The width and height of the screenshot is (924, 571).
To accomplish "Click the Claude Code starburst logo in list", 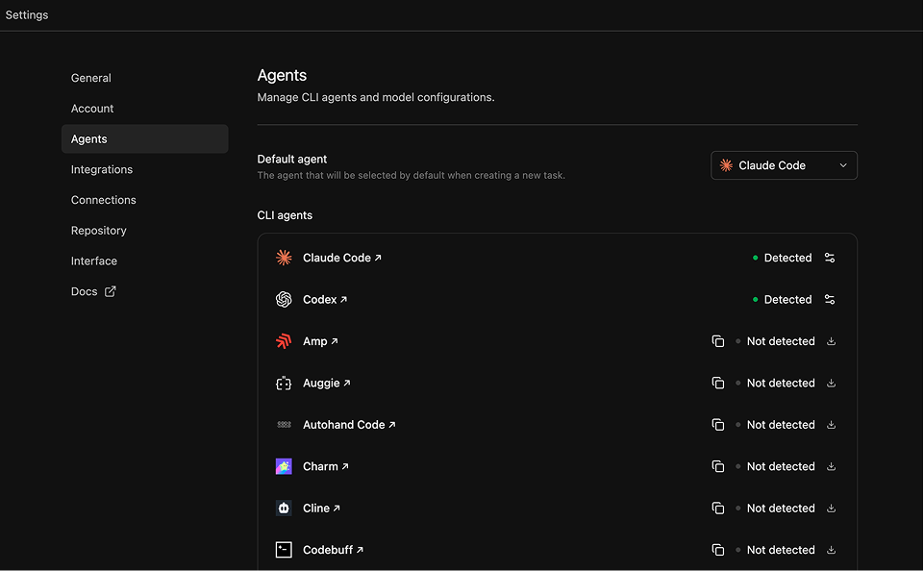I will coord(284,258).
